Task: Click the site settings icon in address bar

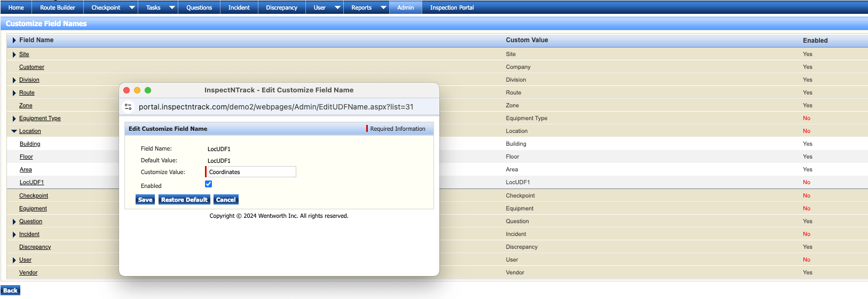Action: tap(128, 107)
